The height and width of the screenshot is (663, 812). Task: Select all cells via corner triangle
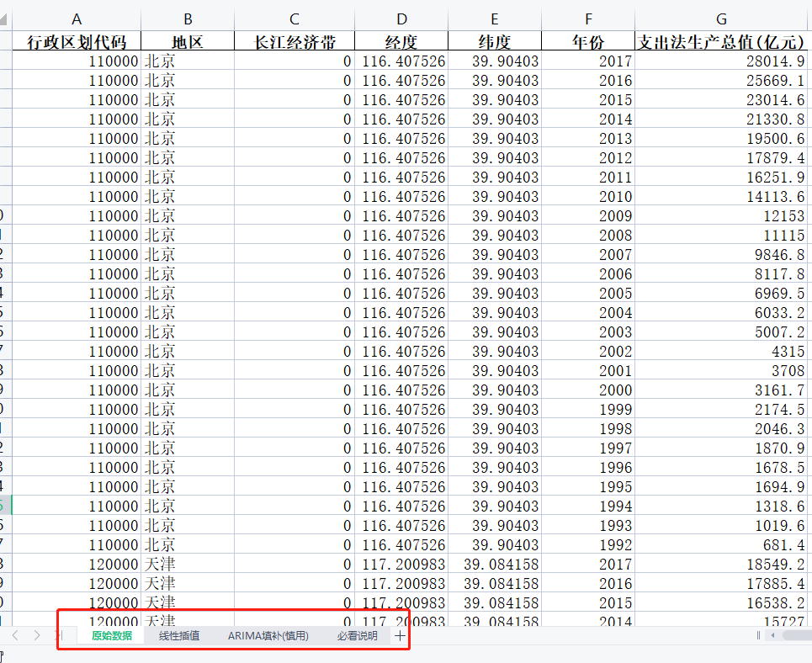point(3,19)
